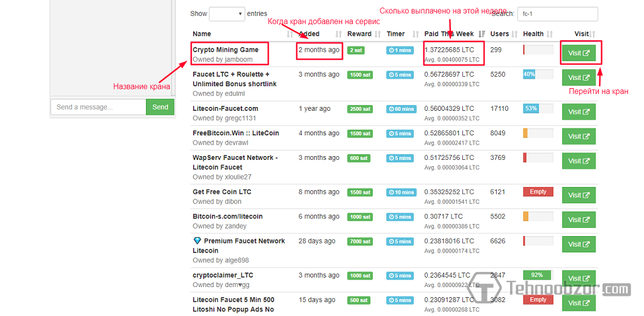The width and height of the screenshot is (644, 316).
Task: Open Litecoin-Faucet.com name link
Action: (x=226, y=108)
